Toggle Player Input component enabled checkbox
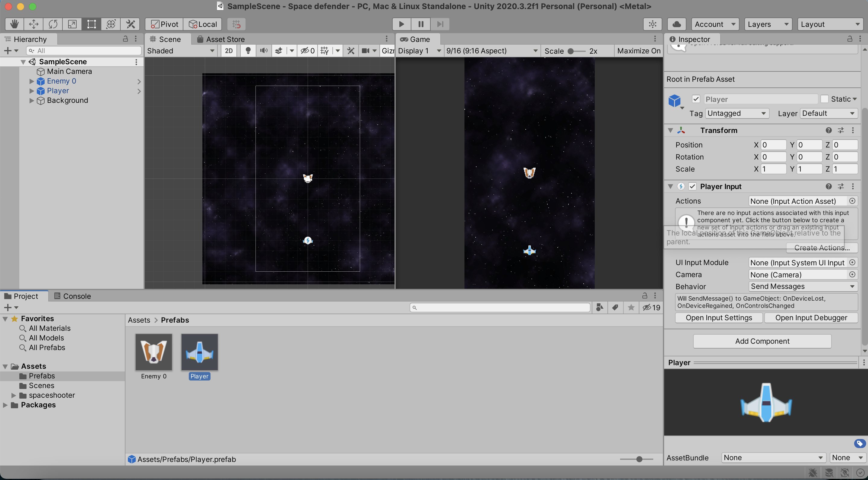The height and width of the screenshot is (480, 868). pyautogui.click(x=692, y=186)
